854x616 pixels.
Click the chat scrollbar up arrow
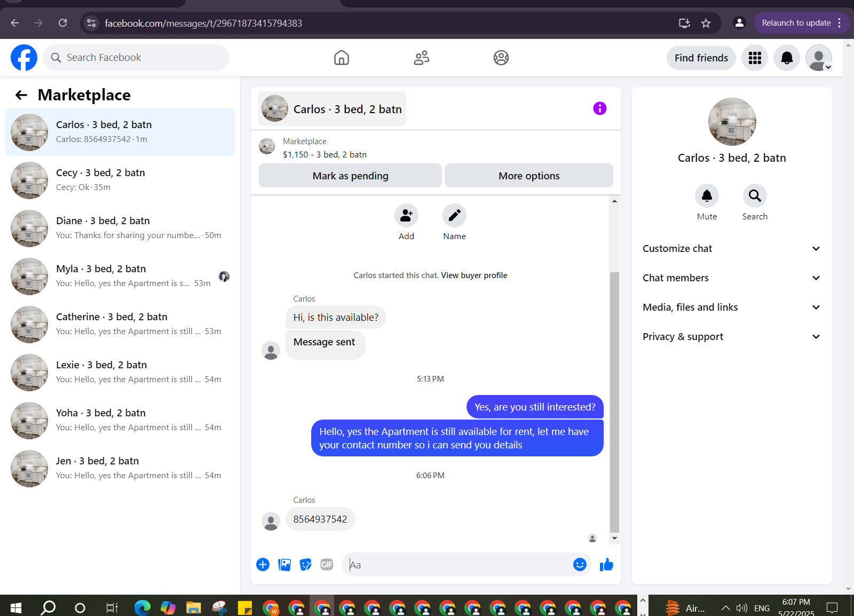tap(614, 201)
